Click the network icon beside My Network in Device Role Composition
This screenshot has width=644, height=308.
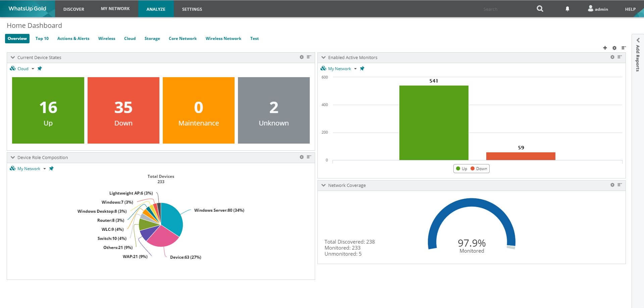tap(13, 168)
